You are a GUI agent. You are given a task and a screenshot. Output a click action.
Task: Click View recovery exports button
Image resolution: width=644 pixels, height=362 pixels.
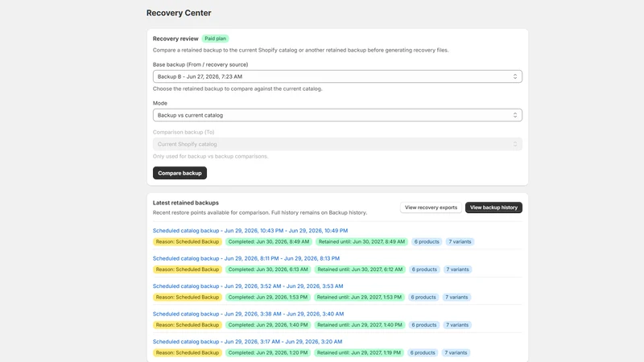(431, 208)
